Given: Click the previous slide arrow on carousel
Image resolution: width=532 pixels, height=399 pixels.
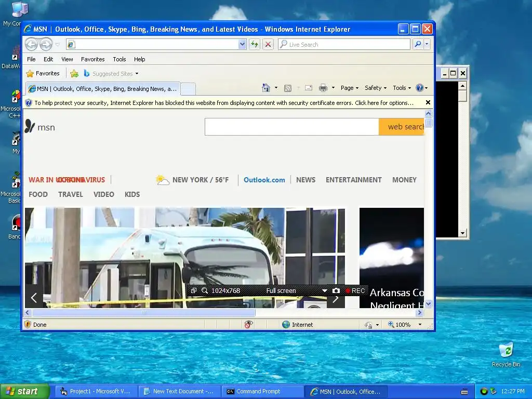Looking at the screenshot, I should [34, 298].
